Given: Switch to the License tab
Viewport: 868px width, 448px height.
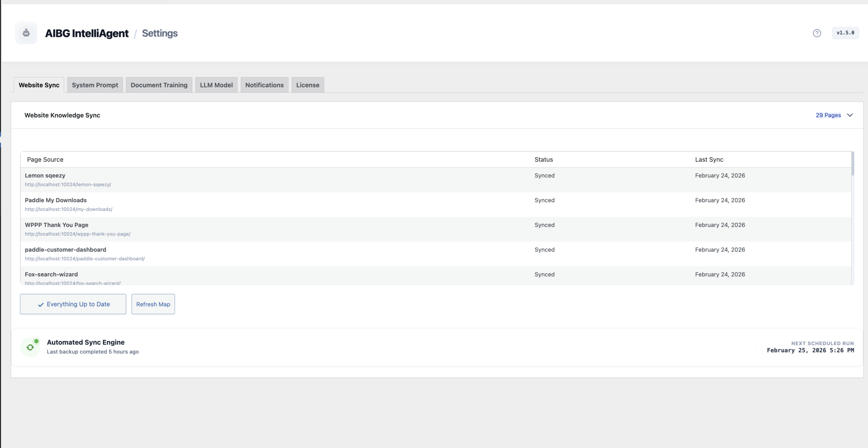Looking at the screenshot, I should point(307,85).
